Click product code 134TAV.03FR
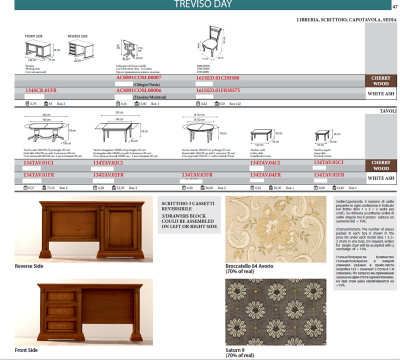The image size is (400, 360). [197, 175]
